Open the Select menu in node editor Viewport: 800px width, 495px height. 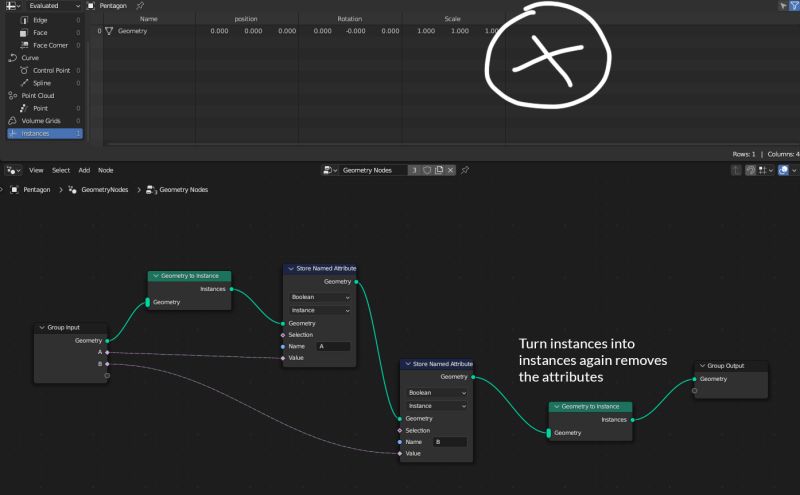(x=61, y=170)
